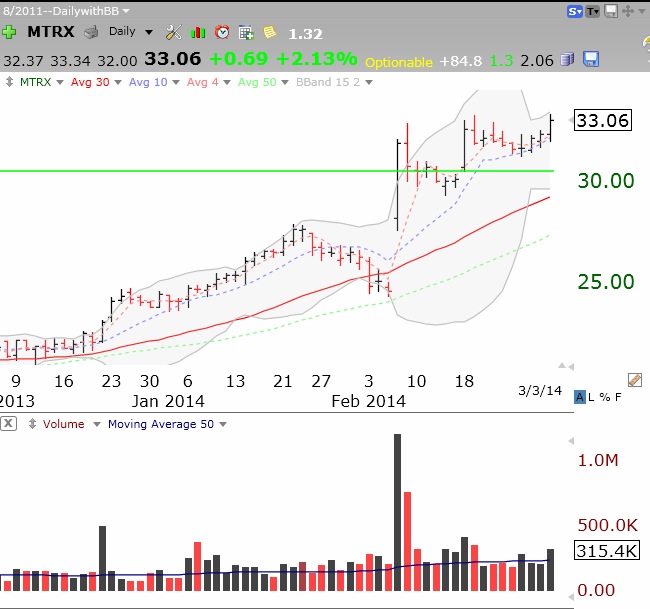Click the database cylinder icon
This screenshot has width=650, height=609.
point(567,60)
